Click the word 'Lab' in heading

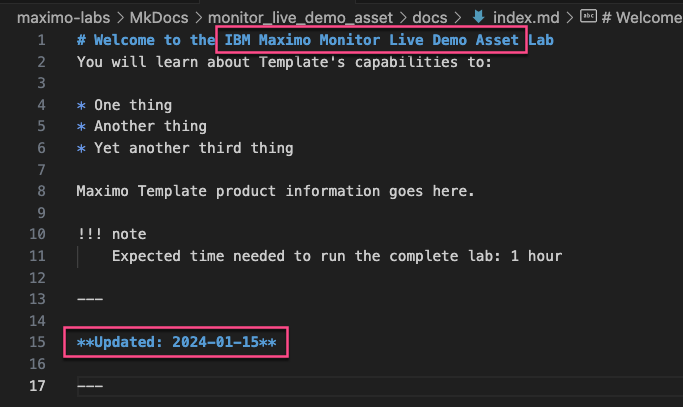[x=541, y=40]
